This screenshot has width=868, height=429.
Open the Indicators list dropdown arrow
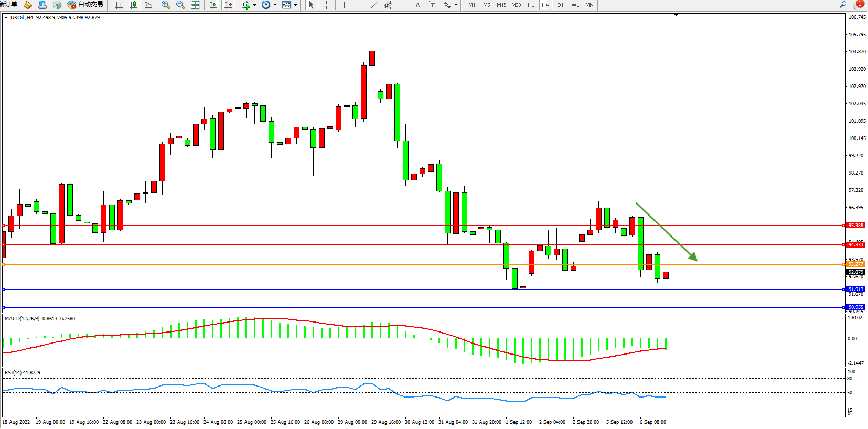click(255, 5)
